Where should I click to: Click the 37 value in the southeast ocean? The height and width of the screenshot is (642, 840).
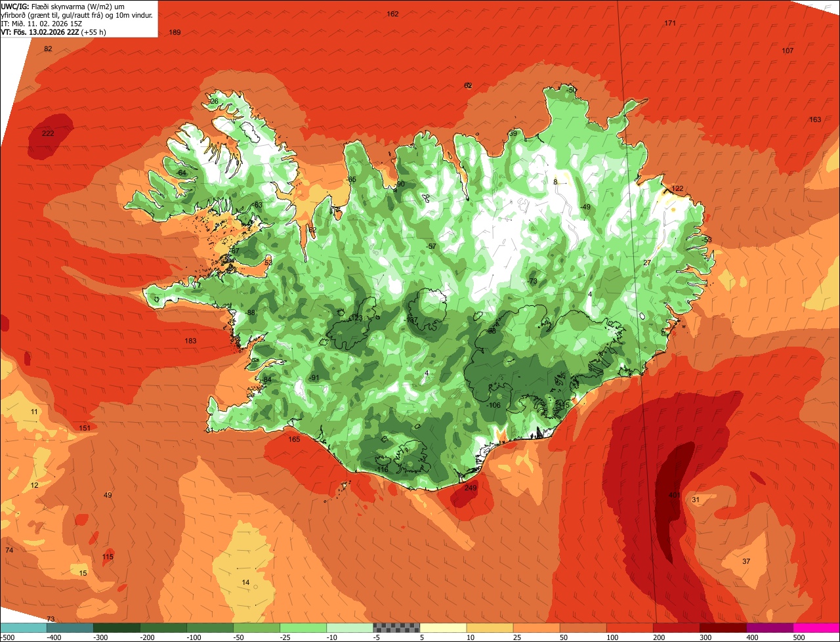pyautogui.click(x=746, y=561)
